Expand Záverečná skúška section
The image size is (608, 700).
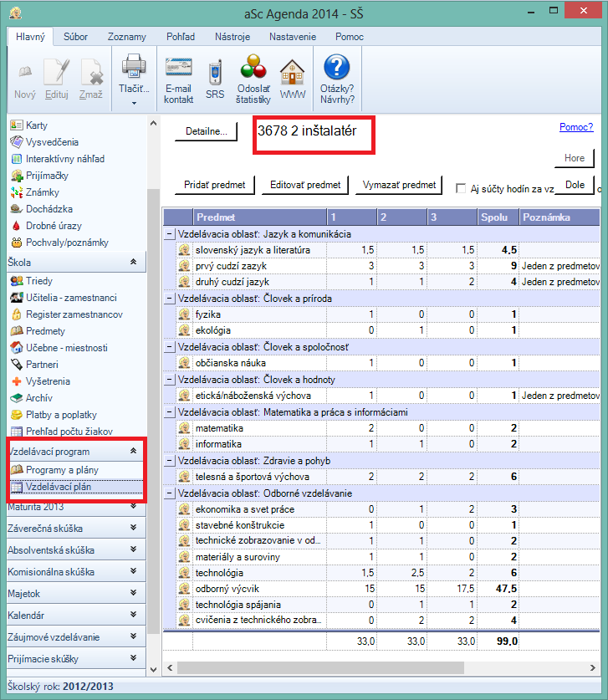pos(133,528)
